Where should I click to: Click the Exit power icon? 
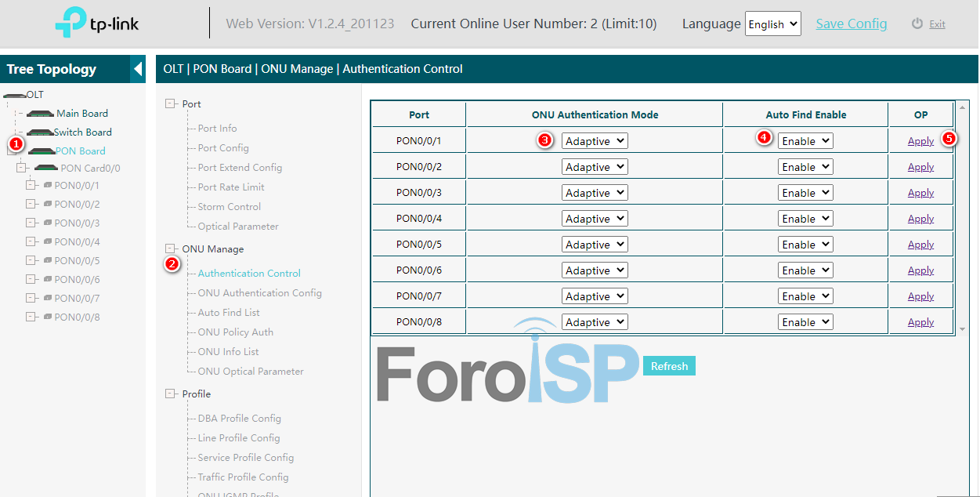pyautogui.click(x=917, y=24)
